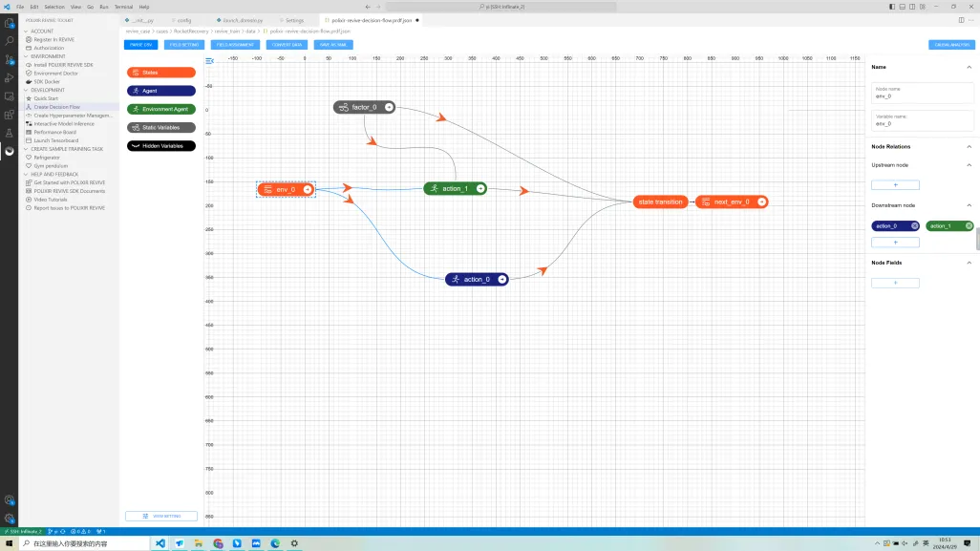The width and height of the screenshot is (980, 551).
Task: Switch to the config tab
Action: (x=183, y=20)
